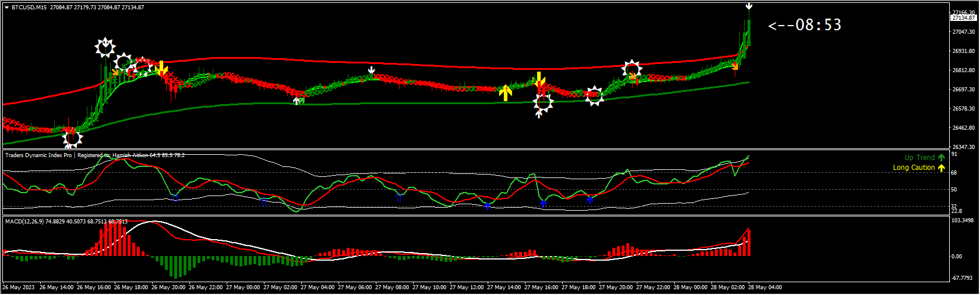Click the Traders Dynamic Index Pro label
The image size is (980, 295).
pos(38,155)
